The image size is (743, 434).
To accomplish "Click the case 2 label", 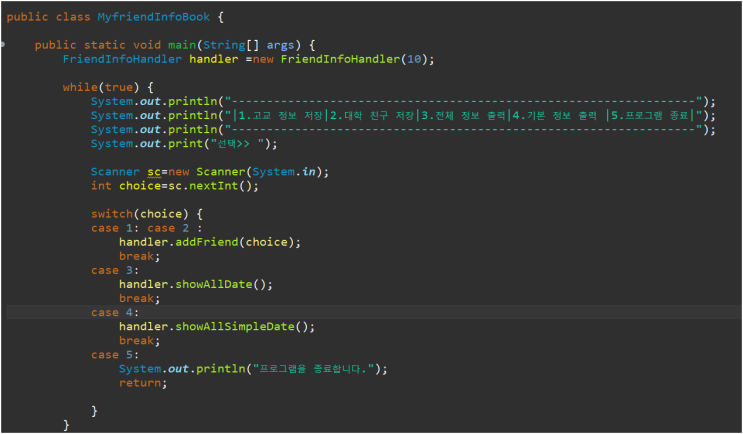I will tap(168, 228).
